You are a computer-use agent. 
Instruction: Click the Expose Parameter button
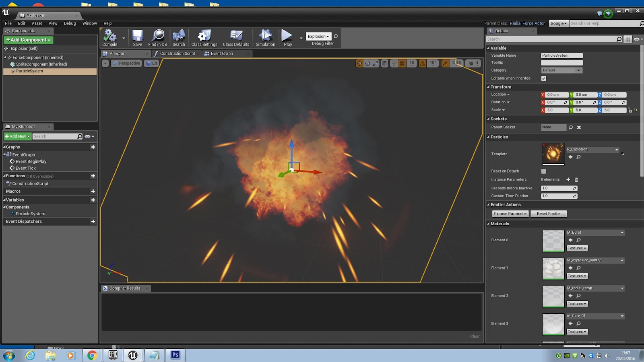click(510, 214)
